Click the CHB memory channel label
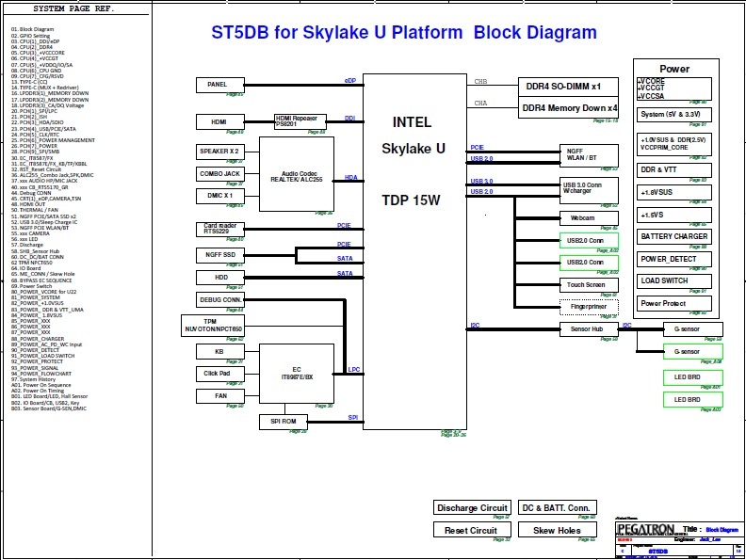Image resolution: width=746 pixels, height=560 pixels. (480, 81)
